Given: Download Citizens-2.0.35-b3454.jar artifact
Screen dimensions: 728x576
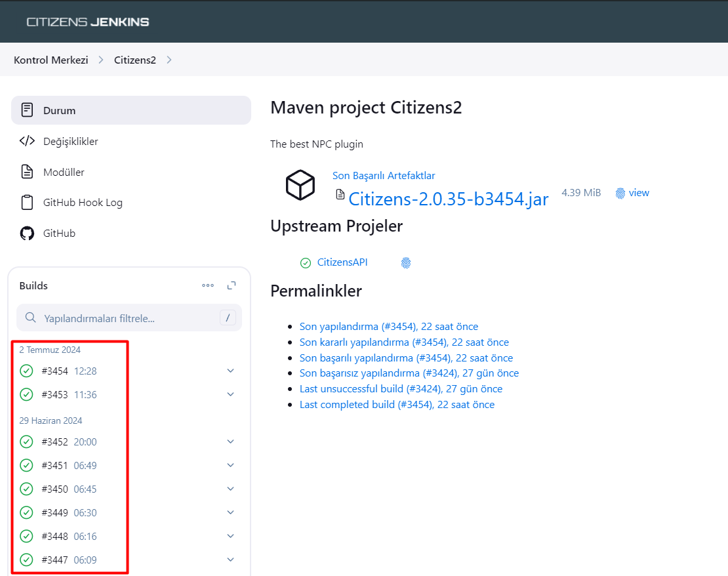Looking at the screenshot, I should [449, 199].
